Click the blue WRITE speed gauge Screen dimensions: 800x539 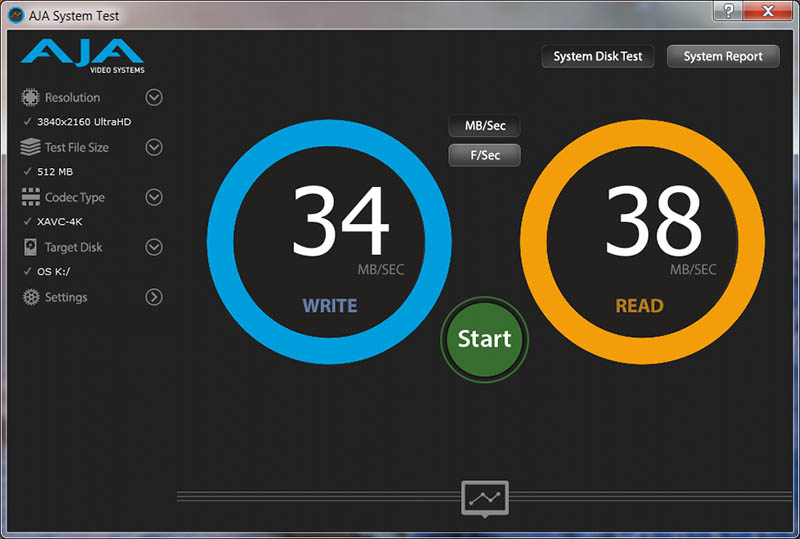329,240
